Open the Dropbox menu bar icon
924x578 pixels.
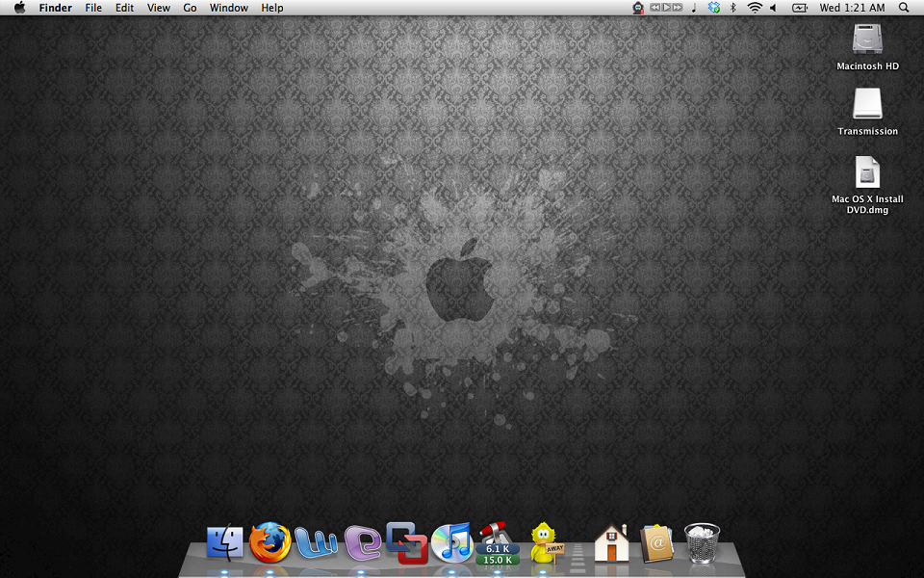[713, 8]
